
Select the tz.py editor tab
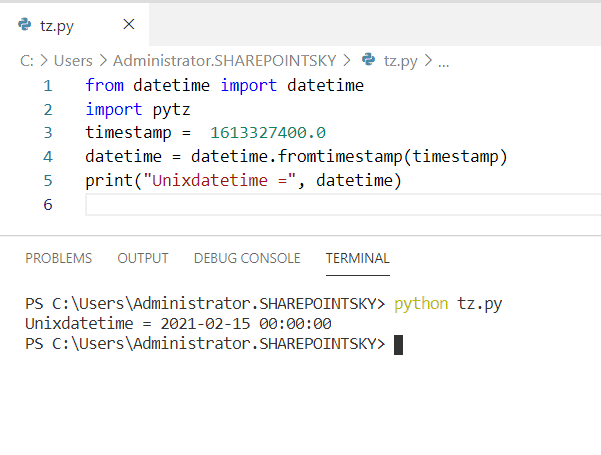click(74, 25)
